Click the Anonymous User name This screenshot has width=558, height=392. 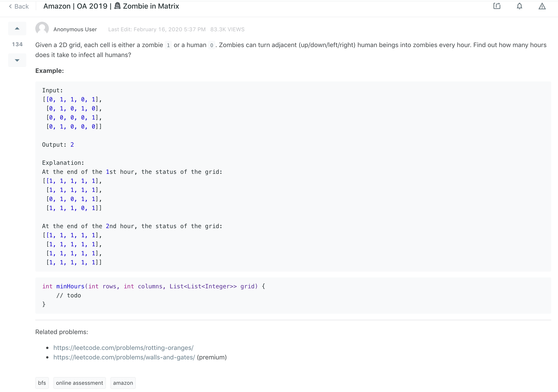pos(75,29)
